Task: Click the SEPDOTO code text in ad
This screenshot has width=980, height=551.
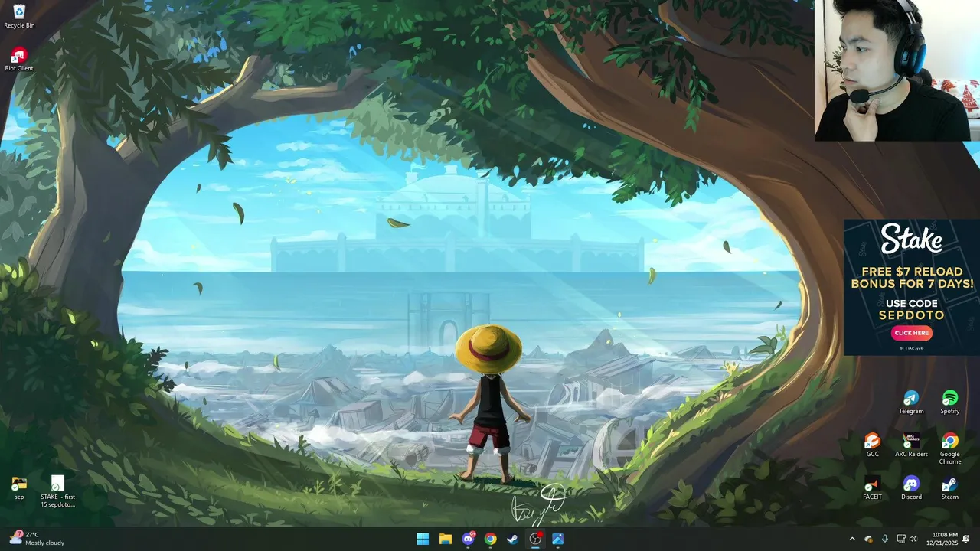Action: 911,315
